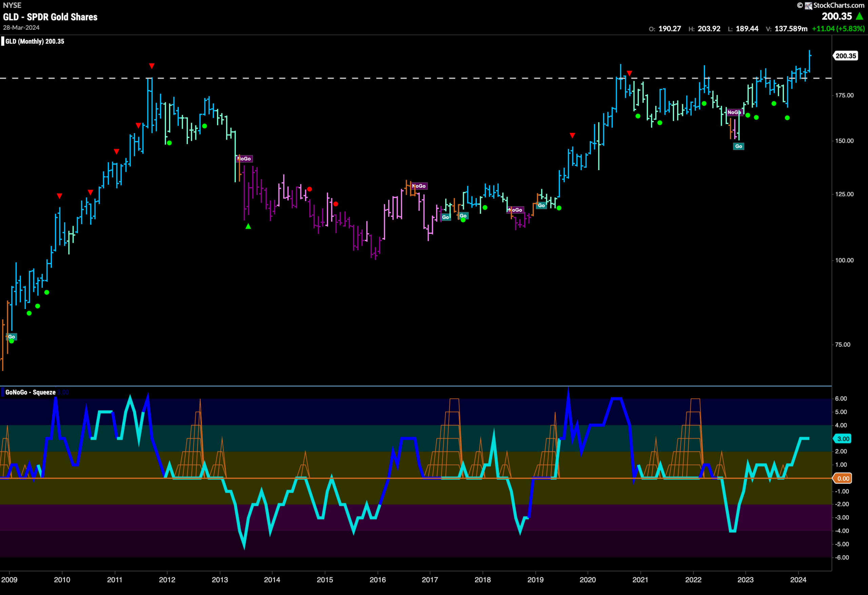The width and height of the screenshot is (868, 595).
Task: Click the red triangle marker above 2011 peak
Action: pos(152,66)
